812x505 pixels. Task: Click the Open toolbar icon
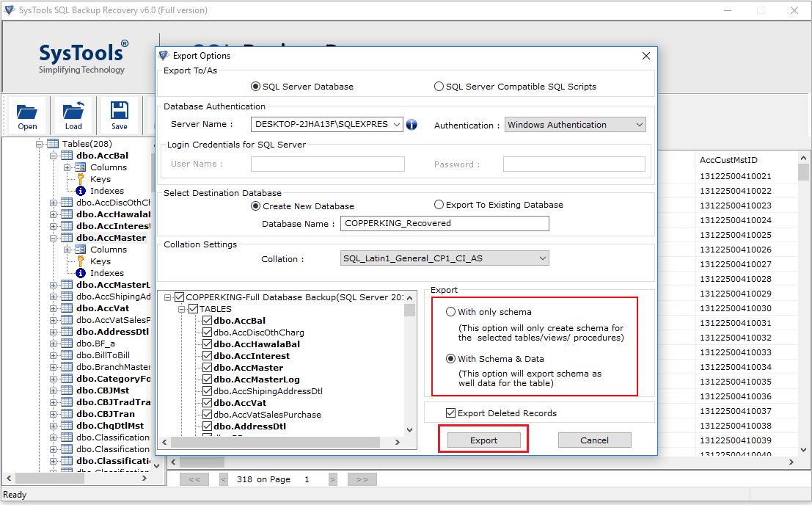point(27,115)
